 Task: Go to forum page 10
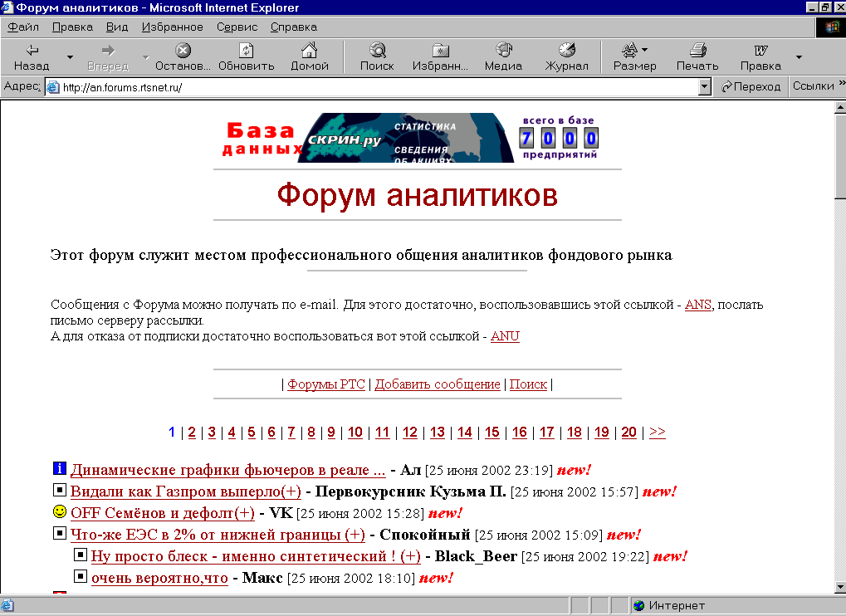(355, 433)
